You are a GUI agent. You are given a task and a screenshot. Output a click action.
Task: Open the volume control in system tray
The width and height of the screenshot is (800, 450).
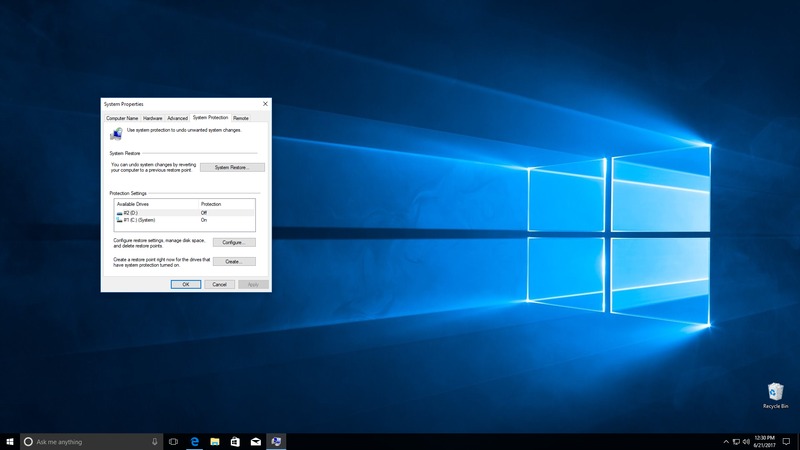click(746, 441)
